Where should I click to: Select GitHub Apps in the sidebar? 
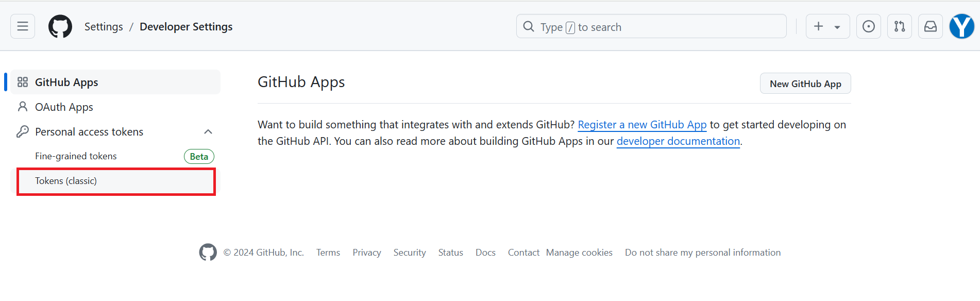pos(66,82)
